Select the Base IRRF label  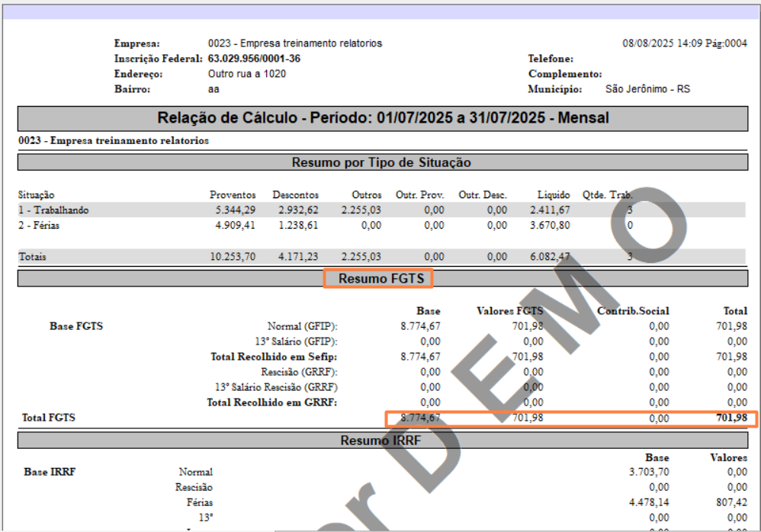tap(50, 472)
